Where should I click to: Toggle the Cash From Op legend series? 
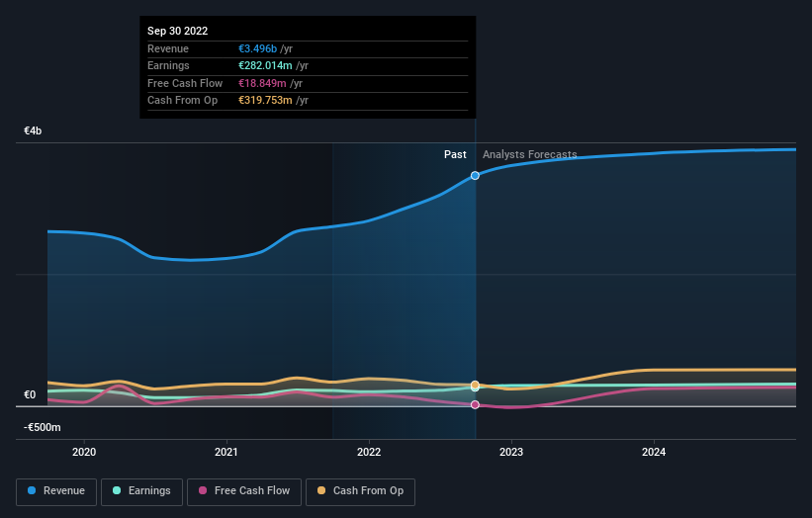[360, 491]
